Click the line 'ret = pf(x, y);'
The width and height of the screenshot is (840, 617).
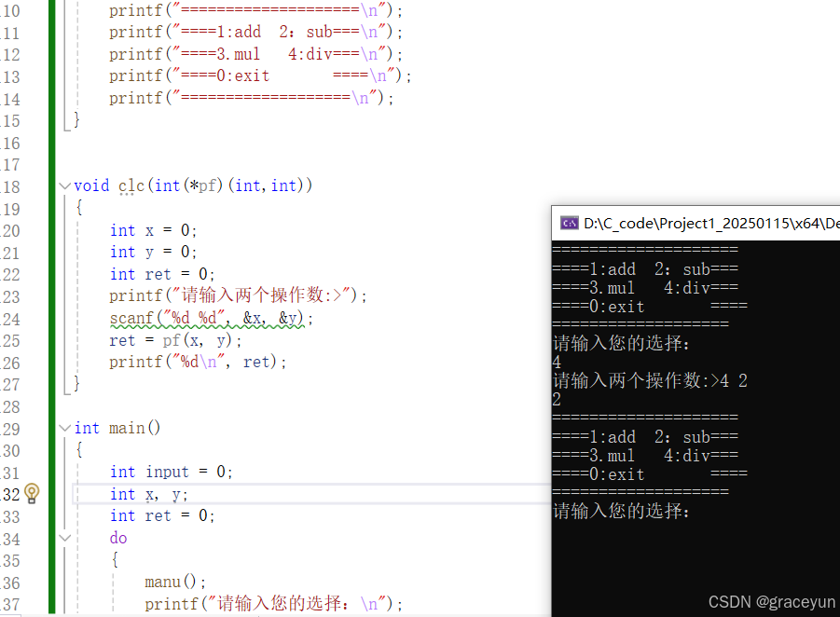click(x=175, y=340)
